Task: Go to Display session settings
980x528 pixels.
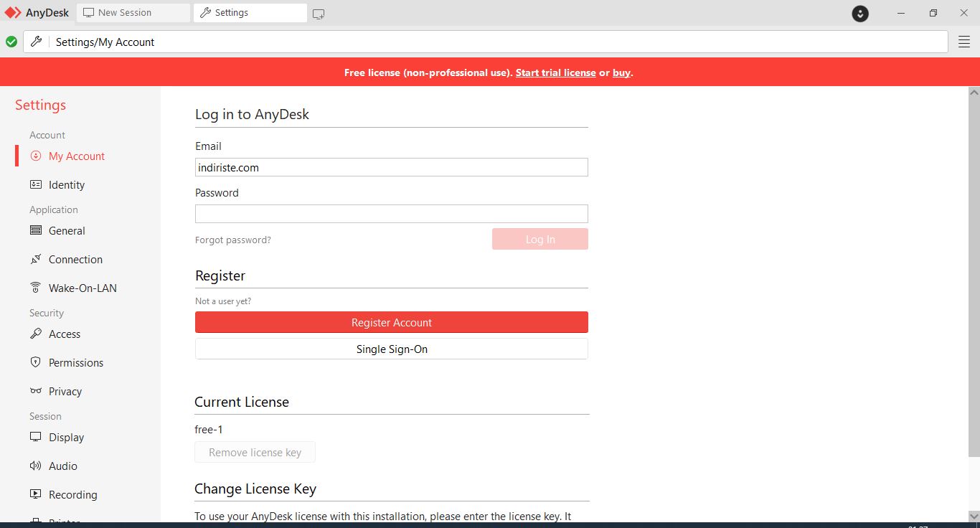Action: [67, 437]
